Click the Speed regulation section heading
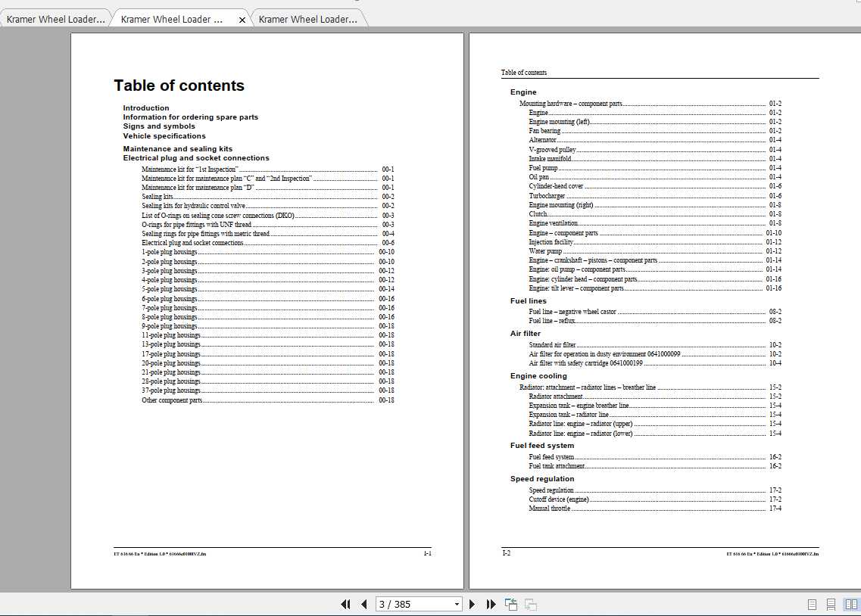 click(x=542, y=479)
